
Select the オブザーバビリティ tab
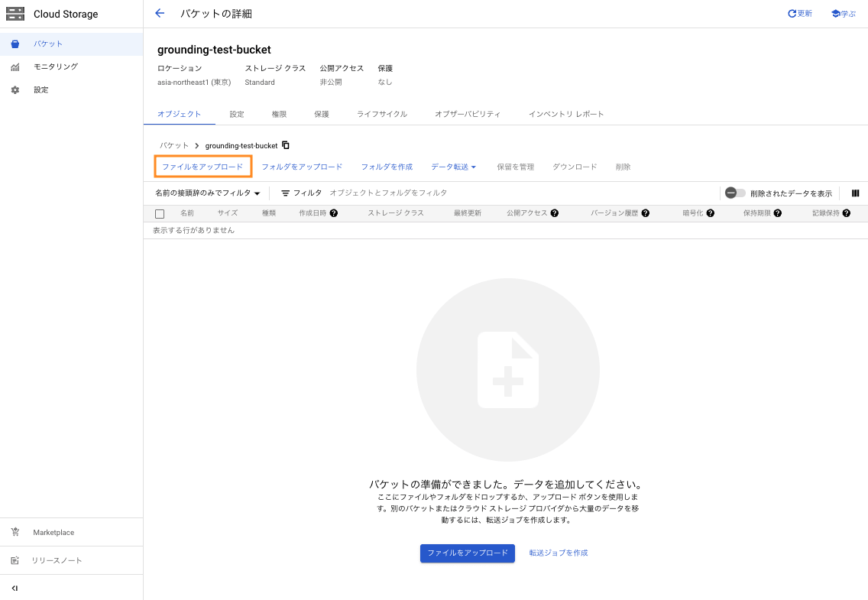click(468, 114)
